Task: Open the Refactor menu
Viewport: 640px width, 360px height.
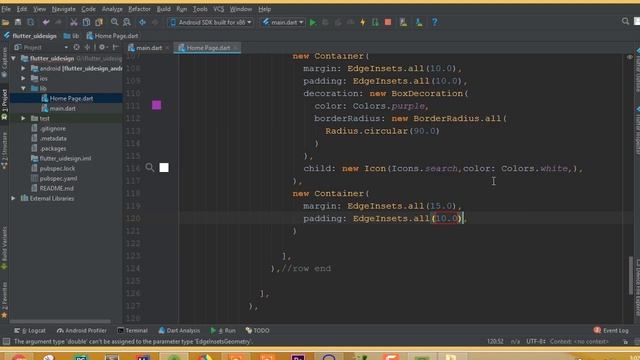Action: [139, 9]
